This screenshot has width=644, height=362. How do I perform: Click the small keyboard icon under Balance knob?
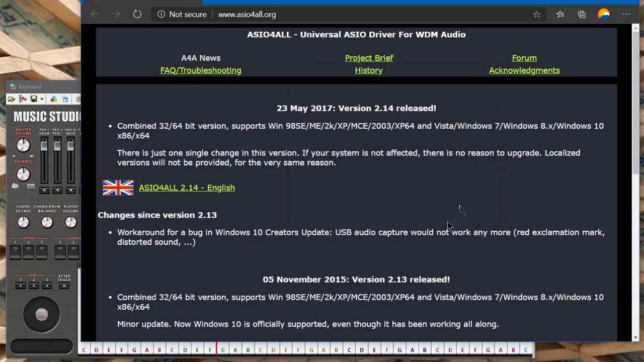31,186
